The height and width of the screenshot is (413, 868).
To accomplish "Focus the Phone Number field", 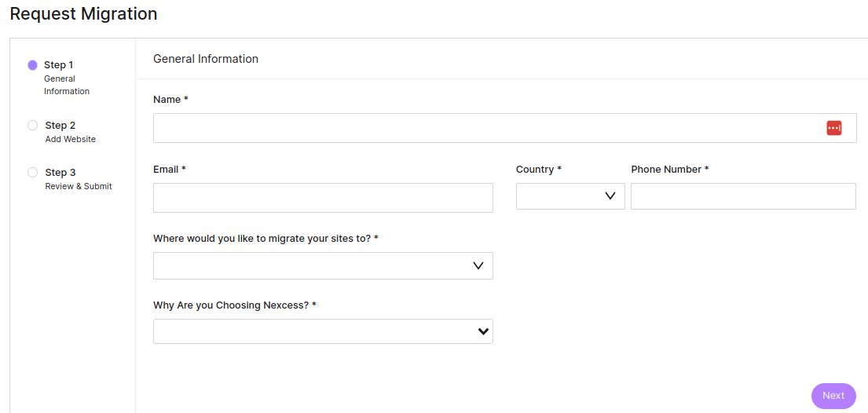I will pyautogui.click(x=742, y=196).
